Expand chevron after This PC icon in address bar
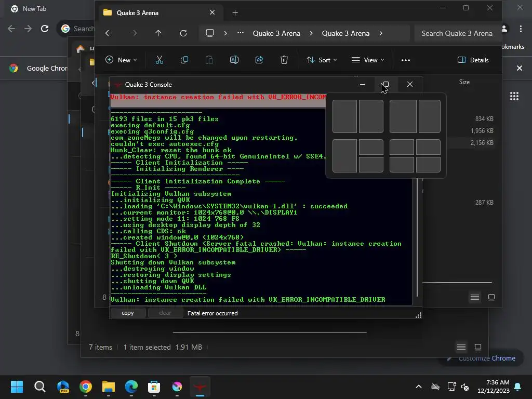532x399 pixels. pyautogui.click(x=225, y=33)
